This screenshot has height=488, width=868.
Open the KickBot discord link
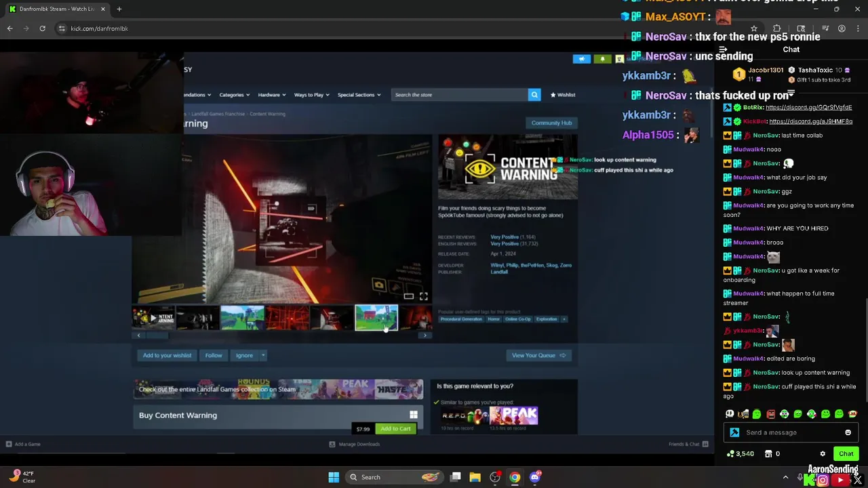[x=810, y=121]
